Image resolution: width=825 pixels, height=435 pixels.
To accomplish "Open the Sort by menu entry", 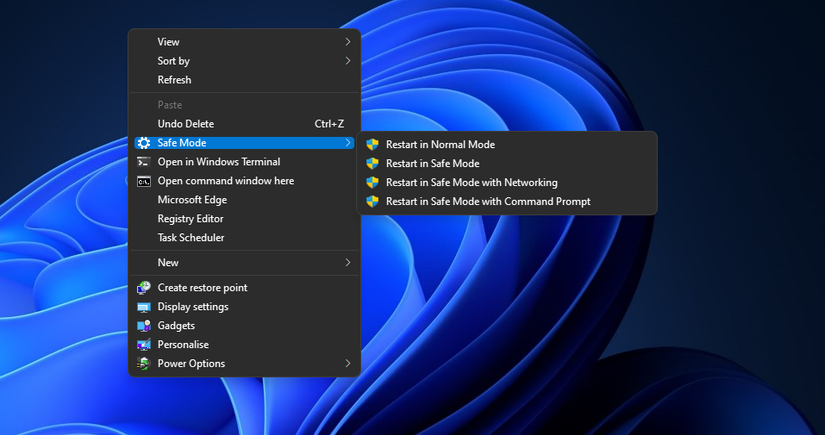I will 244,61.
